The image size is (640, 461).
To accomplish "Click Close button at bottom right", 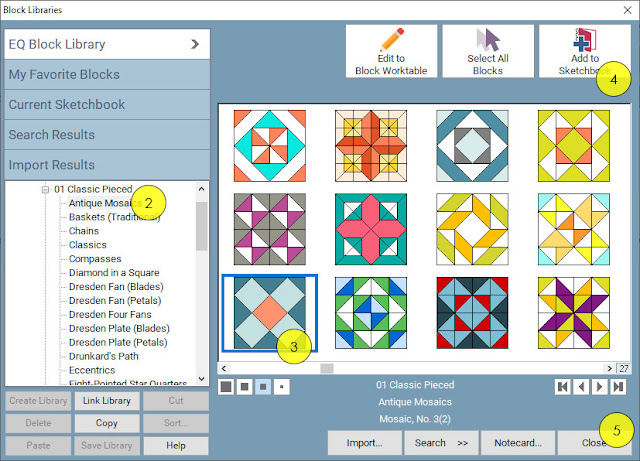I will (x=594, y=443).
